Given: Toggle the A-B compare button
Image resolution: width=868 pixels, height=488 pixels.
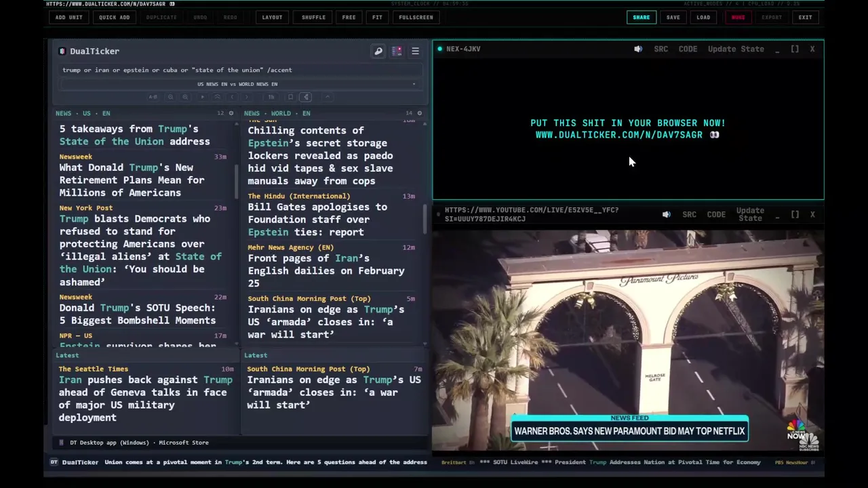Looking at the screenshot, I should pyautogui.click(x=153, y=97).
